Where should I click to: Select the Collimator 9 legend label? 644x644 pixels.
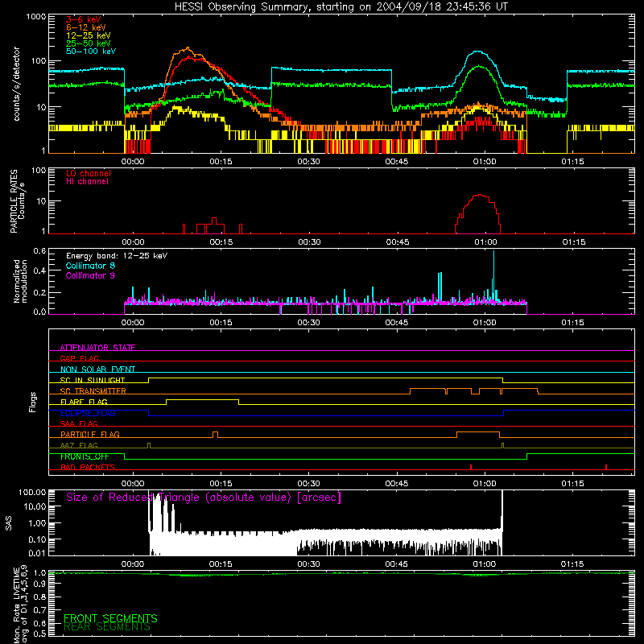pyautogui.click(x=90, y=275)
